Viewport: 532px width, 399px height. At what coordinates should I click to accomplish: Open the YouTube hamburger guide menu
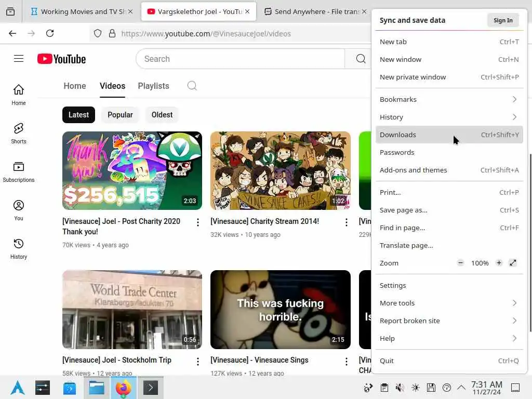[x=19, y=59]
